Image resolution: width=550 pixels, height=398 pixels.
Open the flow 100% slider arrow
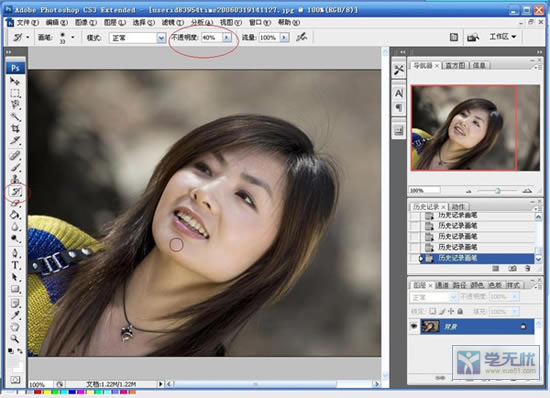[284, 38]
